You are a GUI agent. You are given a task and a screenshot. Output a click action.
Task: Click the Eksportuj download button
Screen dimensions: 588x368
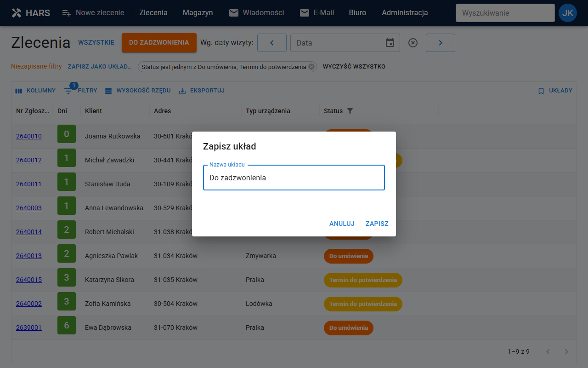(202, 91)
